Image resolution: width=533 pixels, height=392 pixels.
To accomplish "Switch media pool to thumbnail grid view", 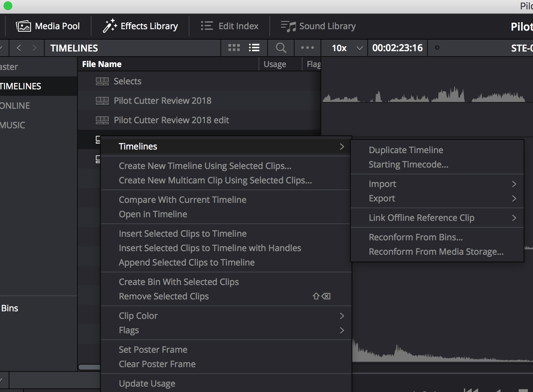I will 234,48.
